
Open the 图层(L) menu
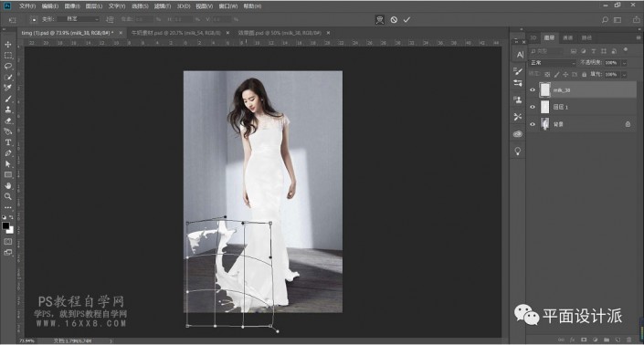94,6
